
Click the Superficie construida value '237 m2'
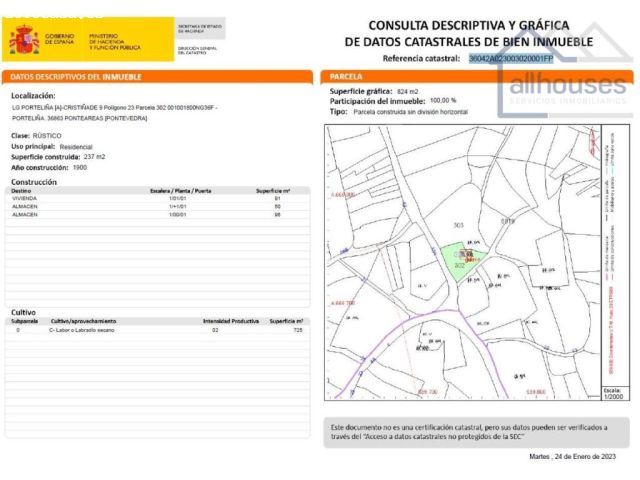click(94, 157)
